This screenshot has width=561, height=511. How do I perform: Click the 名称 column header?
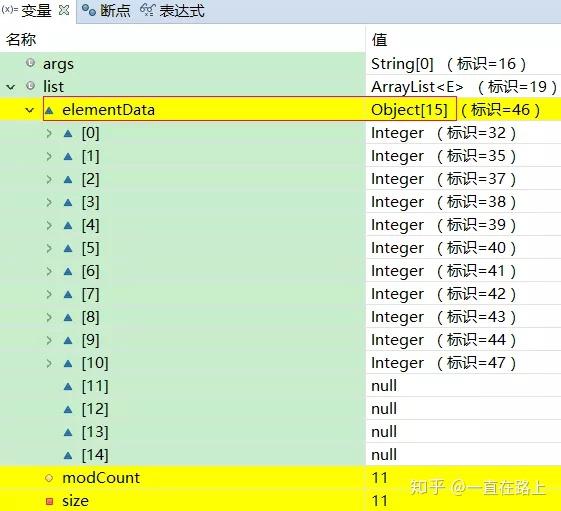(x=21, y=39)
